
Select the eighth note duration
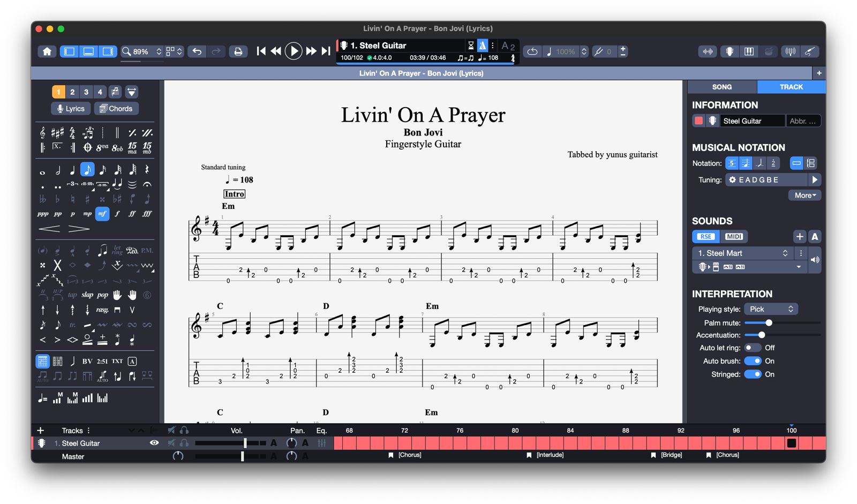pos(87,169)
